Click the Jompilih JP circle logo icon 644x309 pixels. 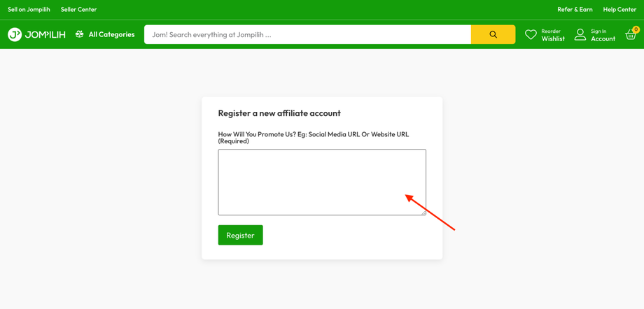tap(15, 34)
